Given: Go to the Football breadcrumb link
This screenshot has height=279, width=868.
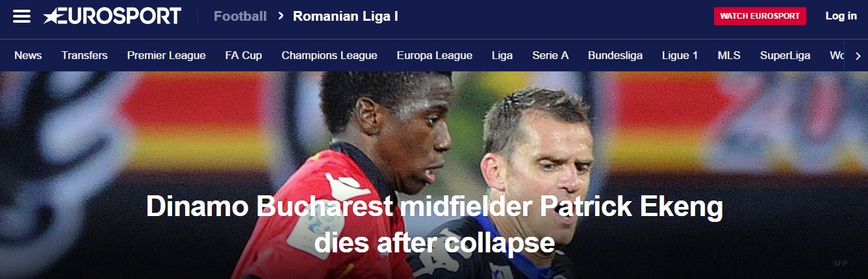Looking at the screenshot, I should pos(240,16).
